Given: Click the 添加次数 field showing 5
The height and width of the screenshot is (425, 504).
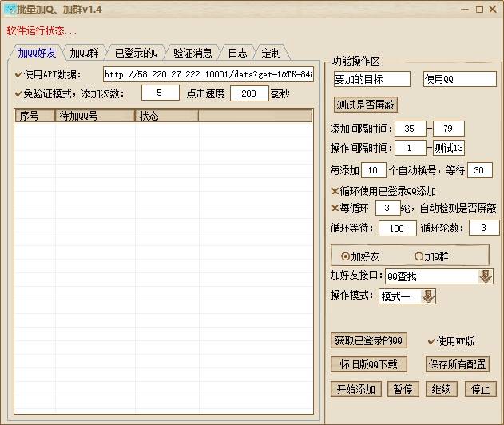Looking at the screenshot, I should (160, 93).
